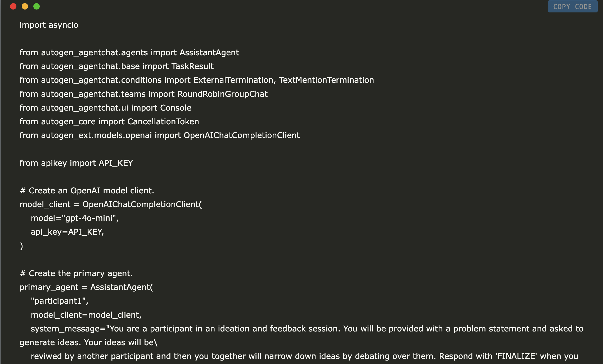Click the OpenAIChatCompletionClient import name
This screenshot has height=364, width=603.
pos(241,135)
